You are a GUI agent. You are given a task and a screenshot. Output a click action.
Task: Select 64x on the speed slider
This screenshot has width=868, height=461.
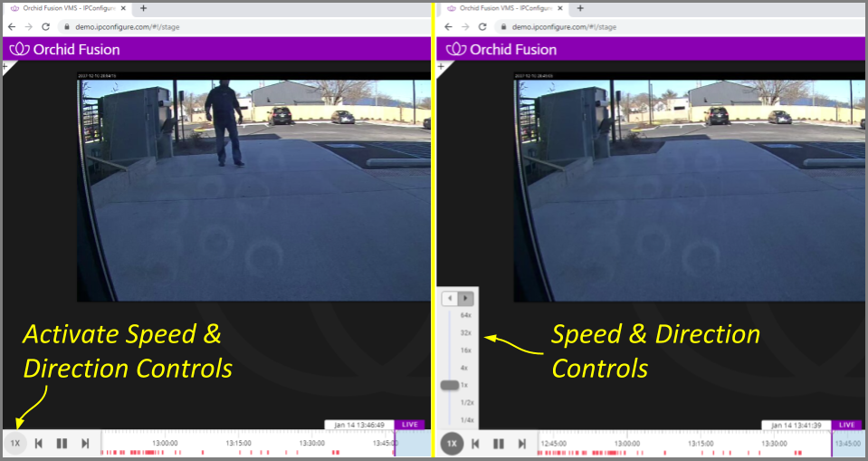(465, 315)
